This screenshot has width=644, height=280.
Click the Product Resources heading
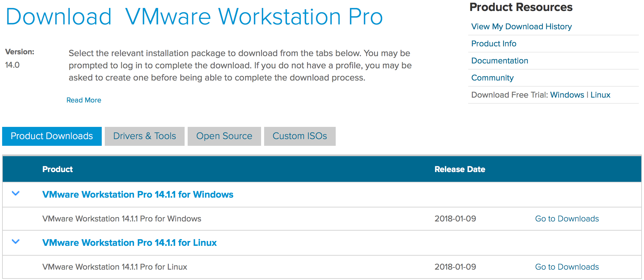(x=521, y=7)
